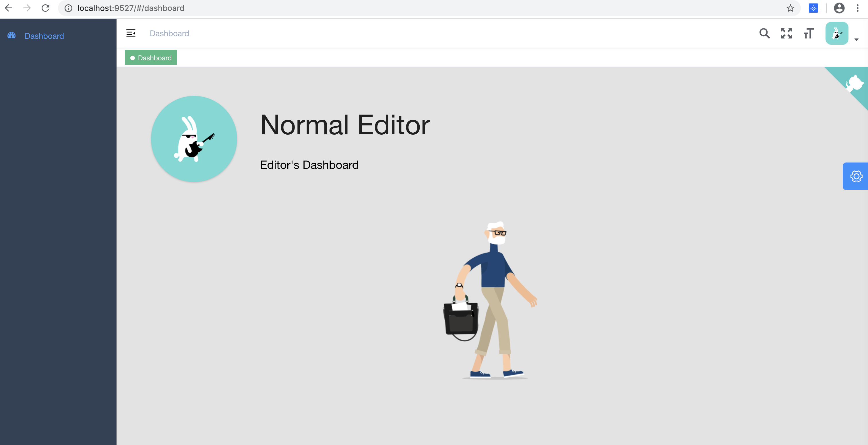Reload the page with the refresh icon

pos(45,8)
